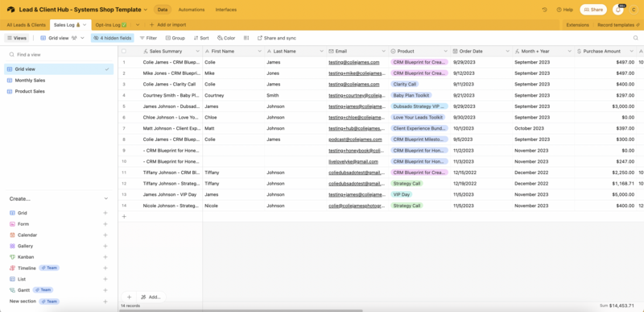The height and width of the screenshot is (312, 644).
Task: Click the bottom bar add record plus
Action: (x=129, y=297)
